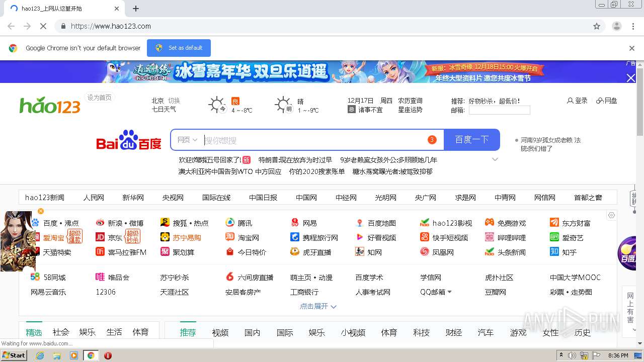Select the 娱乐 tab beside 社会
Viewport: 644px width, 362px height.
(x=88, y=332)
